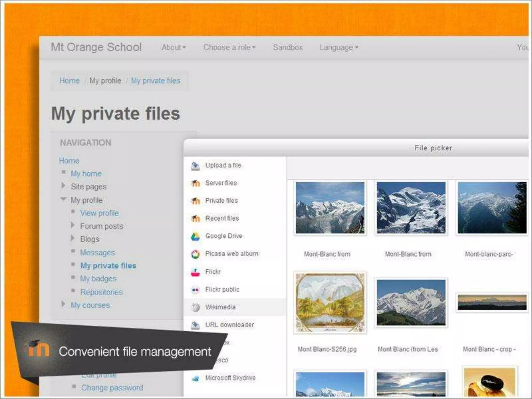Screen dimensions: 532x399
Task: Click the Home breadcrumb link
Action: (69, 81)
